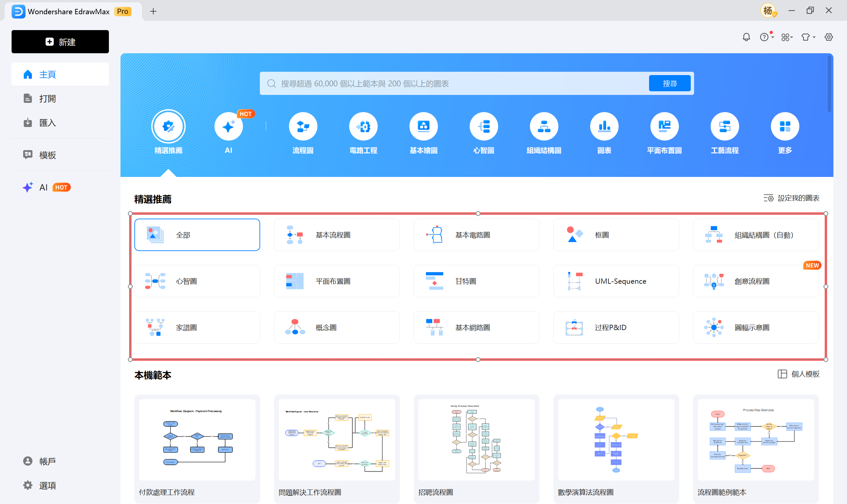Viewport: 847px width, 504px height.
Task: Open the 心智圖 category in banner
Action: click(x=483, y=127)
